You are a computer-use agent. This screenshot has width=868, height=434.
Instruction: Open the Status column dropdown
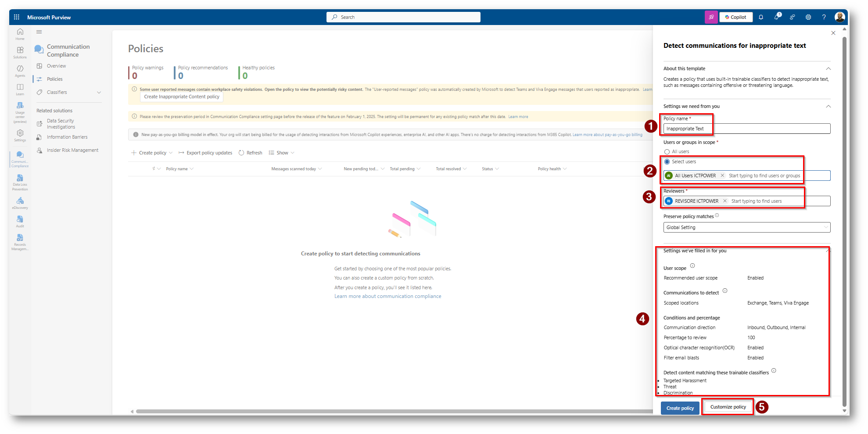[x=490, y=169]
